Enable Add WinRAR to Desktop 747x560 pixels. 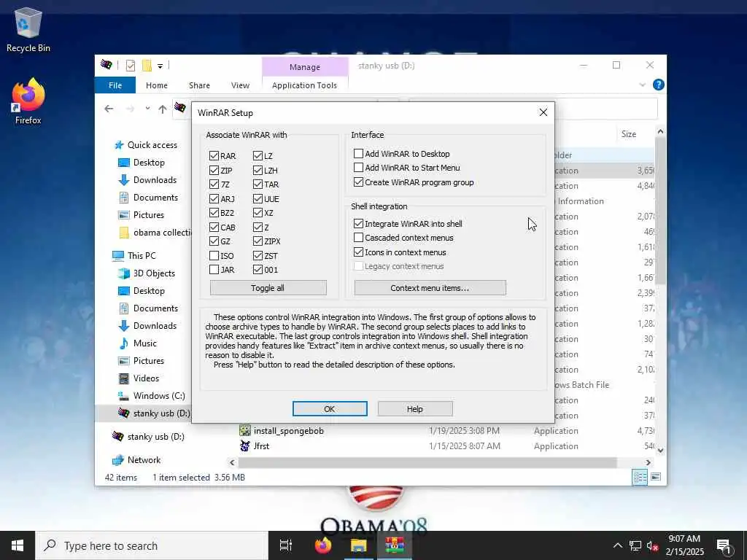[x=358, y=153]
